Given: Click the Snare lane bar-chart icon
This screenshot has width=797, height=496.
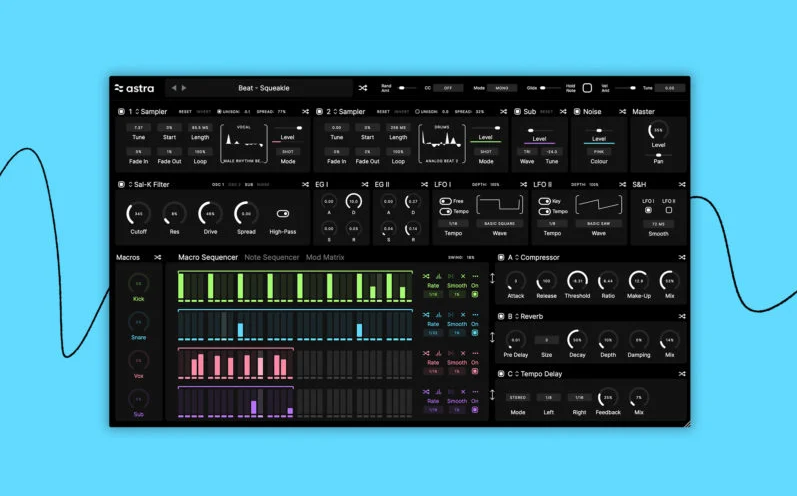Looking at the screenshot, I should [438, 315].
